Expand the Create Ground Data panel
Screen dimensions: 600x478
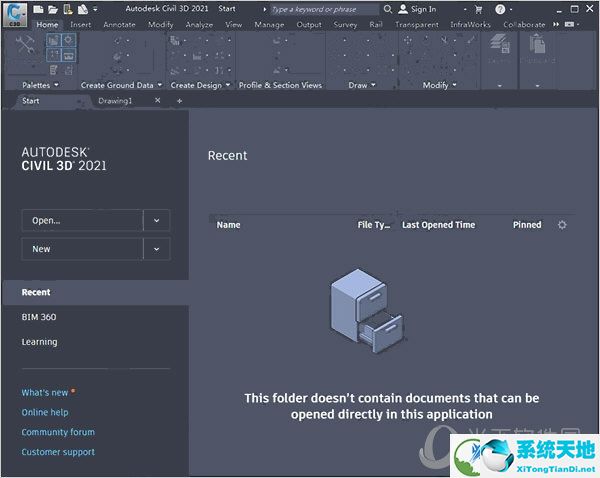coord(160,85)
